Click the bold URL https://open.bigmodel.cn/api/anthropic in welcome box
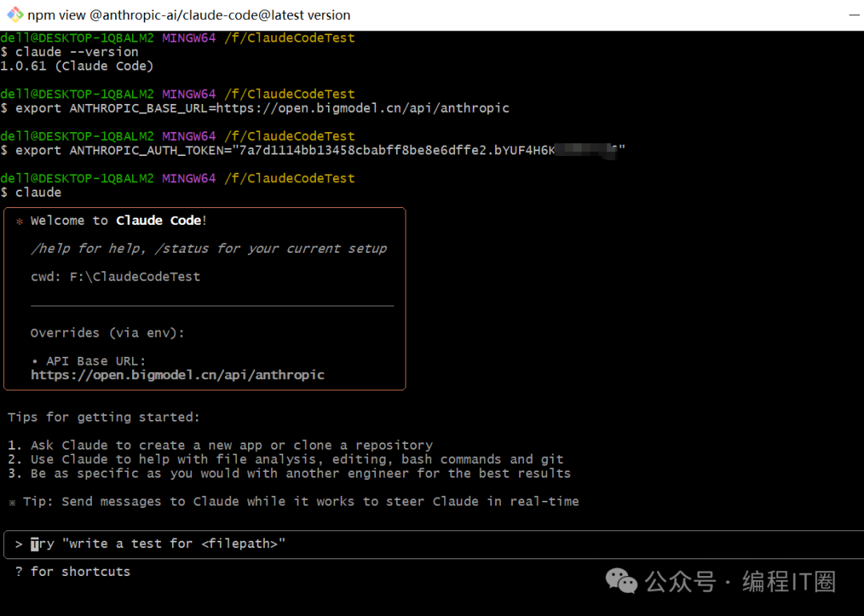 [178, 375]
